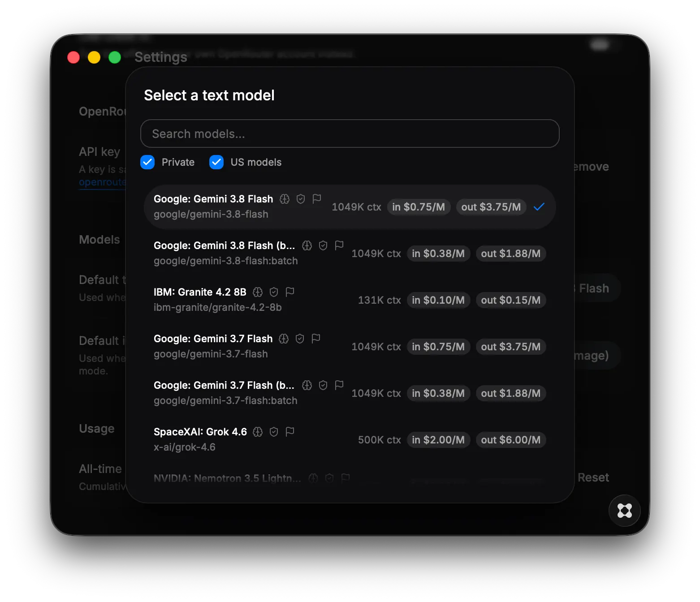Click the round app logo button at bottom right
Screen dimensions: 700x602
[x=624, y=511]
